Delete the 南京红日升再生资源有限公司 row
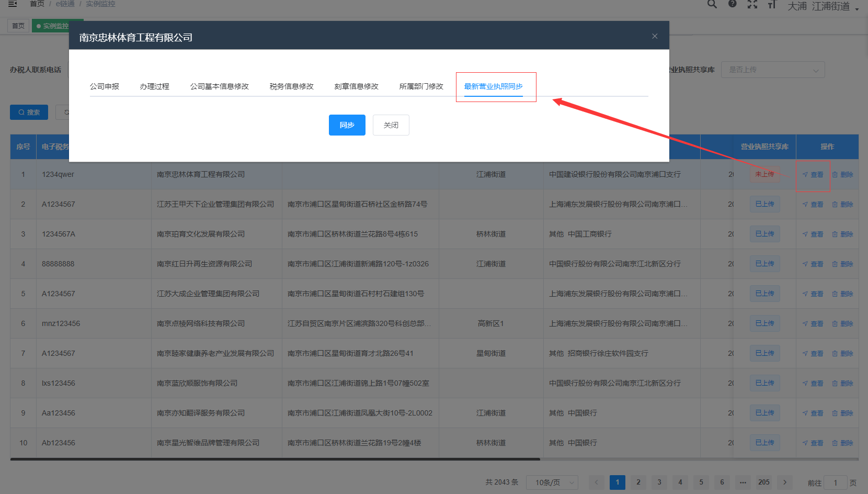This screenshot has height=494, width=868. (843, 264)
